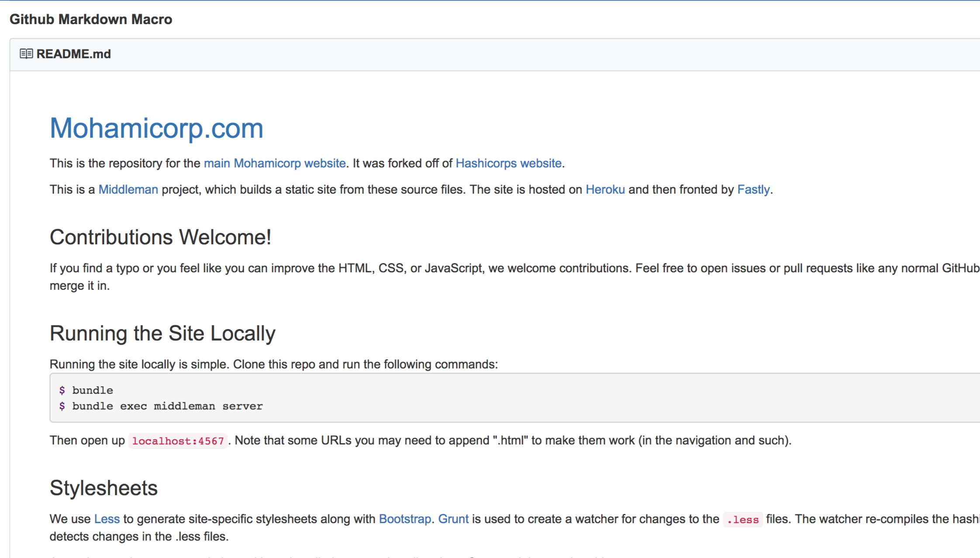The height and width of the screenshot is (558, 980).
Task: Open the main Mohamicorp website link
Action: point(274,163)
